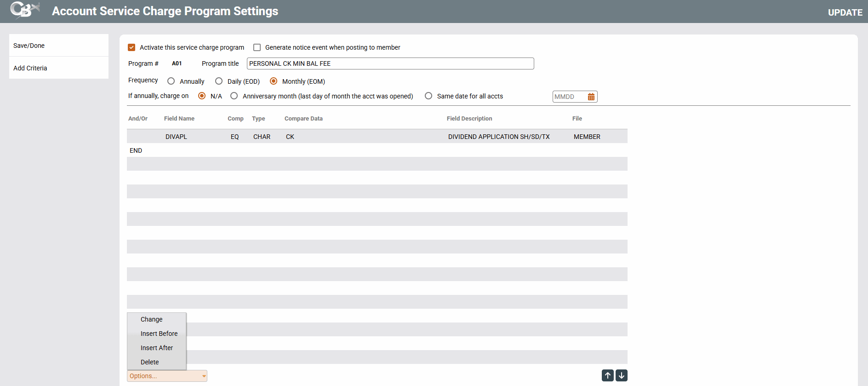Select Daily (EOD) frequency option
The width and height of the screenshot is (868, 386).
[x=219, y=81]
